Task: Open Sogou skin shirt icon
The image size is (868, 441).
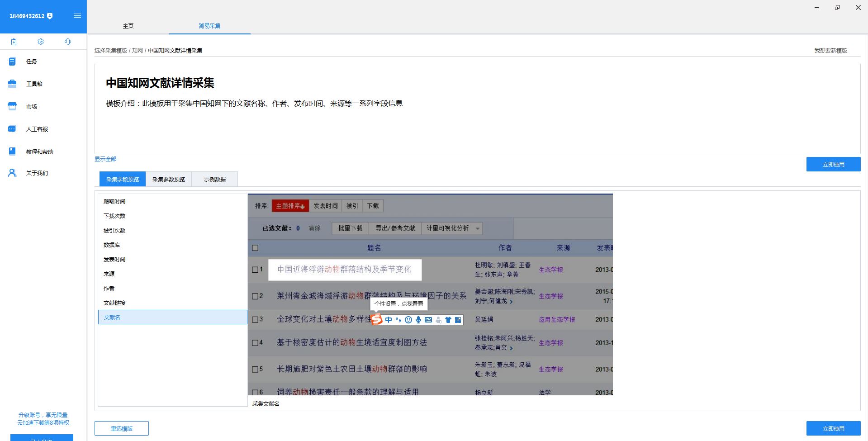Action: [448, 320]
